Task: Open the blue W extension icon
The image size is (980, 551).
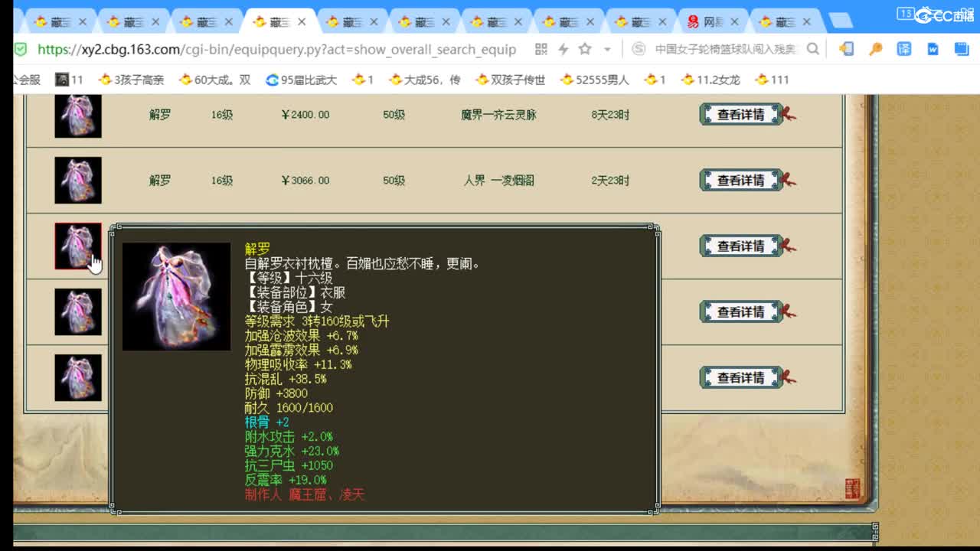Action: [x=933, y=49]
